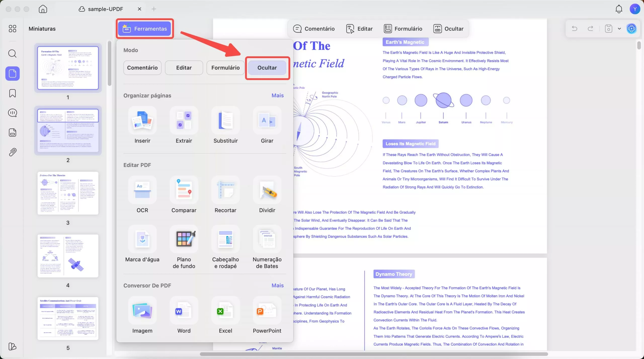Launch the Recortar tool
The width and height of the screenshot is (644, 359).
(x=225, y=195)
